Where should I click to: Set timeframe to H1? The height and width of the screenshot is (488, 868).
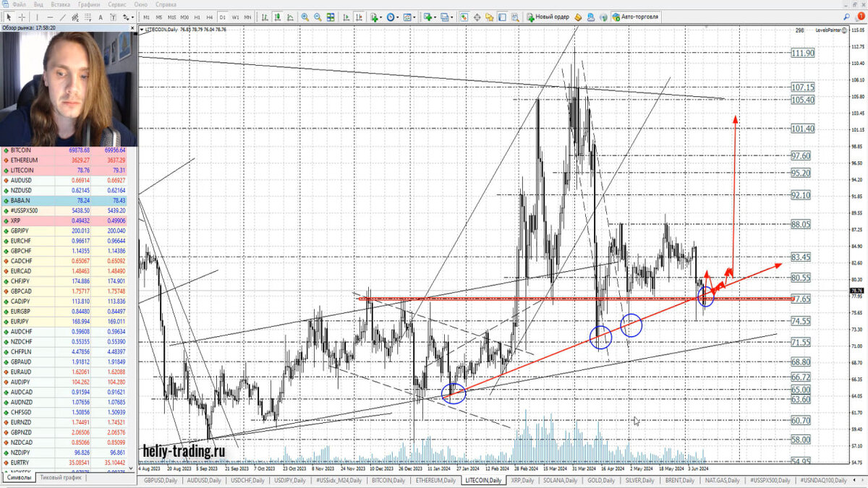point(197,17)
